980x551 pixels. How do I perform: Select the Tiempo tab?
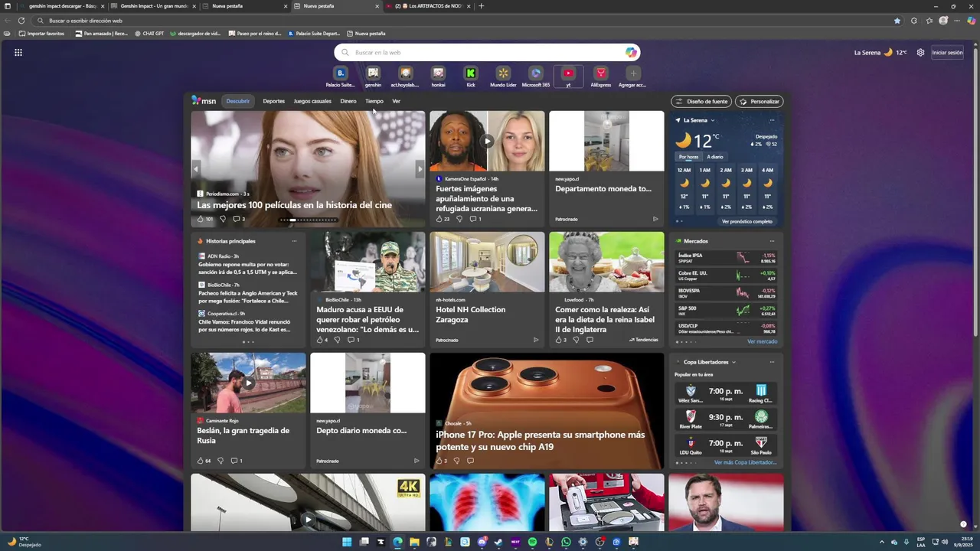[x=374, y=101]
